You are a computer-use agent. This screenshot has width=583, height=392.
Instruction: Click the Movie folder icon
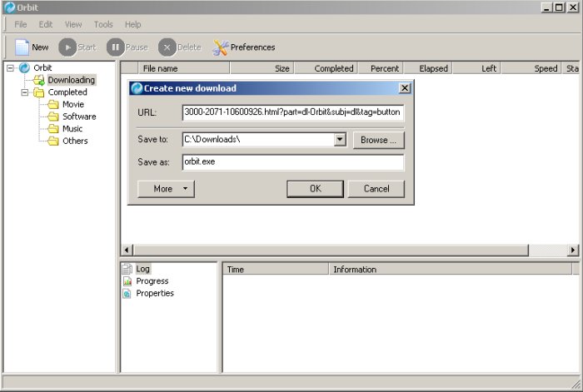53,104
